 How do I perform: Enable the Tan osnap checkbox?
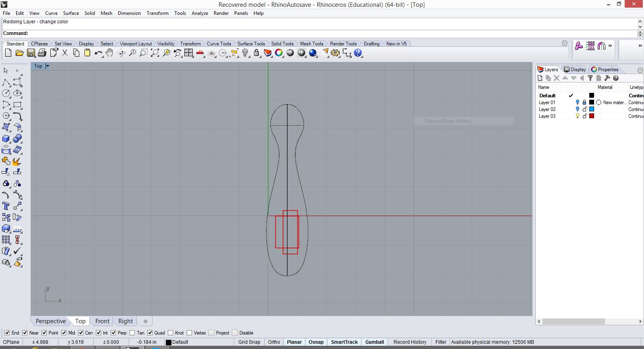pos(132,333)
